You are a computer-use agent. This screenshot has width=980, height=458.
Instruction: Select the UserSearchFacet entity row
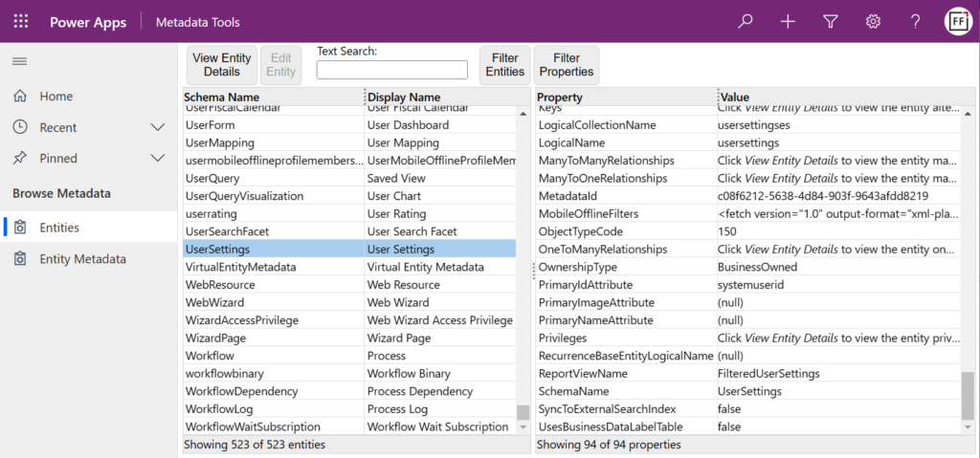click(349, 231)
